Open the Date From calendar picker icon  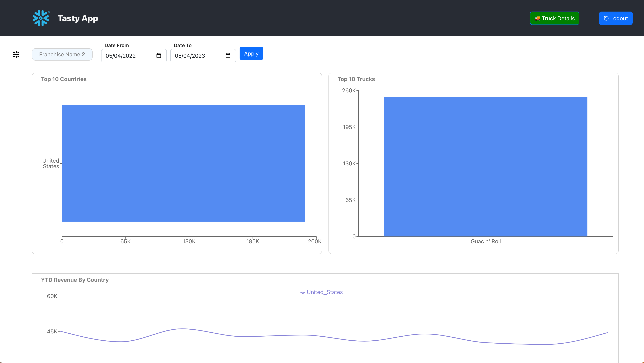pos(159,55)
